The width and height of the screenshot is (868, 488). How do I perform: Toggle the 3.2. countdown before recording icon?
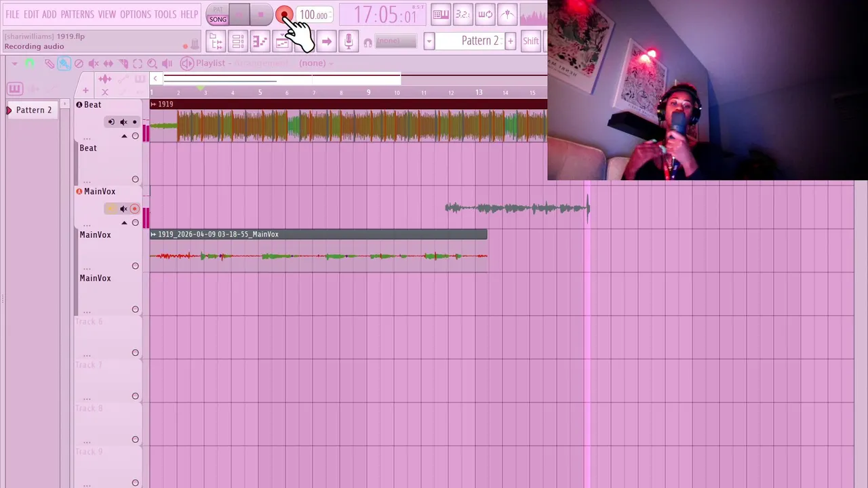tap(462, 14)
